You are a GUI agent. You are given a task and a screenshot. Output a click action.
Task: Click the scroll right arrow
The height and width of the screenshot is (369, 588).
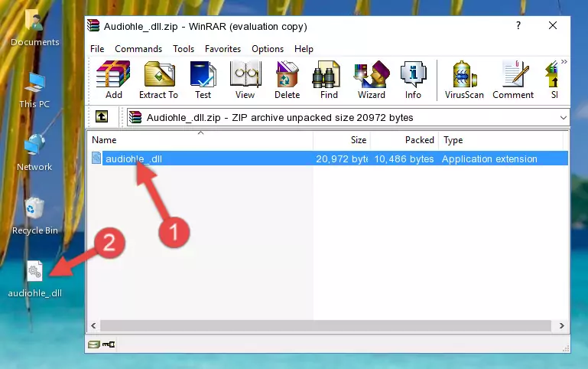(x=561, y=325)
